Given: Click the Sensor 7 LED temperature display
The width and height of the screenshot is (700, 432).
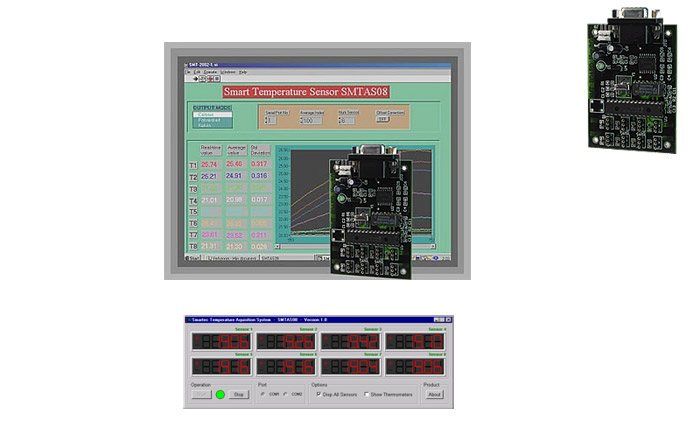Looking at the screenshot, I should tap(350, 367).
